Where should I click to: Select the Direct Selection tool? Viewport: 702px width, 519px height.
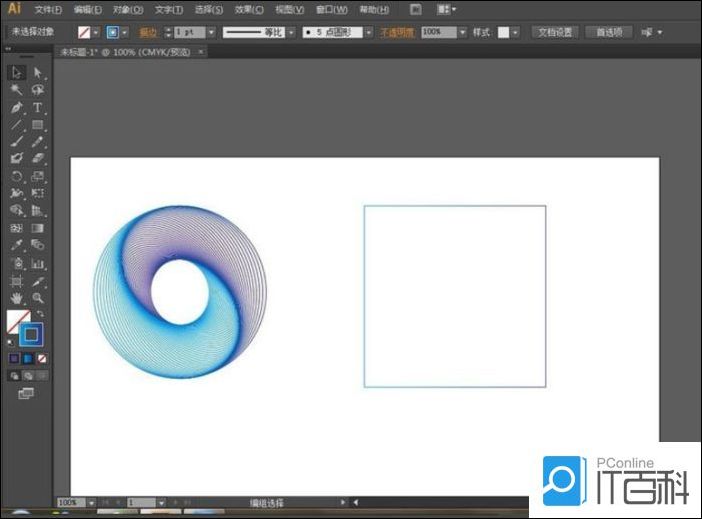tap(38, 73)
